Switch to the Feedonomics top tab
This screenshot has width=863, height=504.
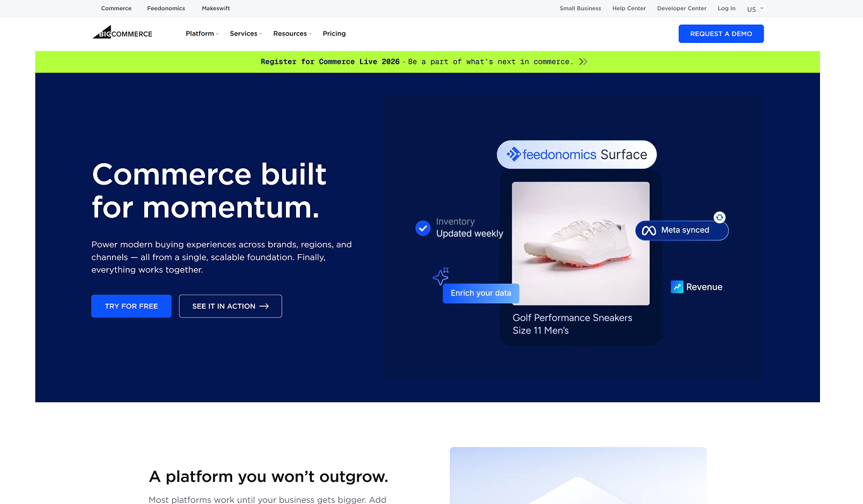pos(166,8)
